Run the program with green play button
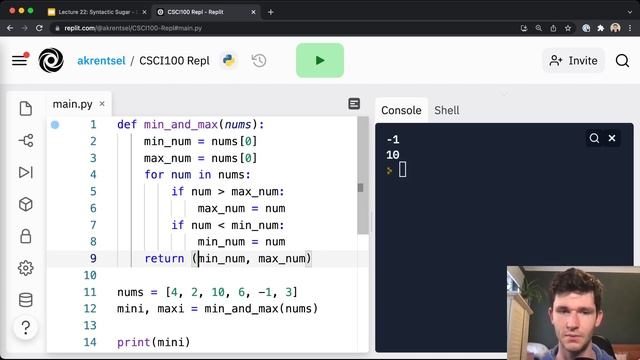 (x=320, y=60)
